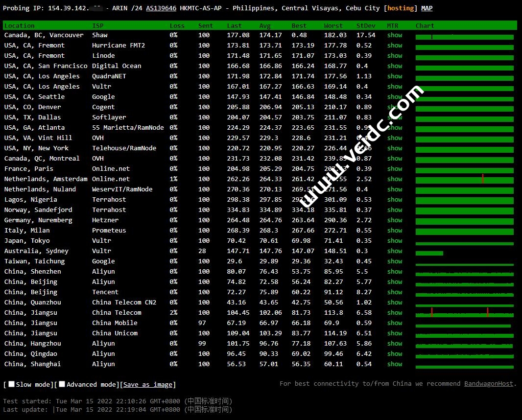Select the 'hosting' tag in header
Screen dimensions: 522x420
tap(401, 8)
